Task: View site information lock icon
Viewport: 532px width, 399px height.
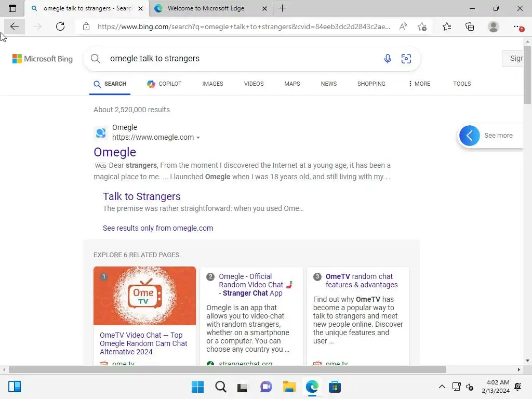Action: (x=86, y=26)
